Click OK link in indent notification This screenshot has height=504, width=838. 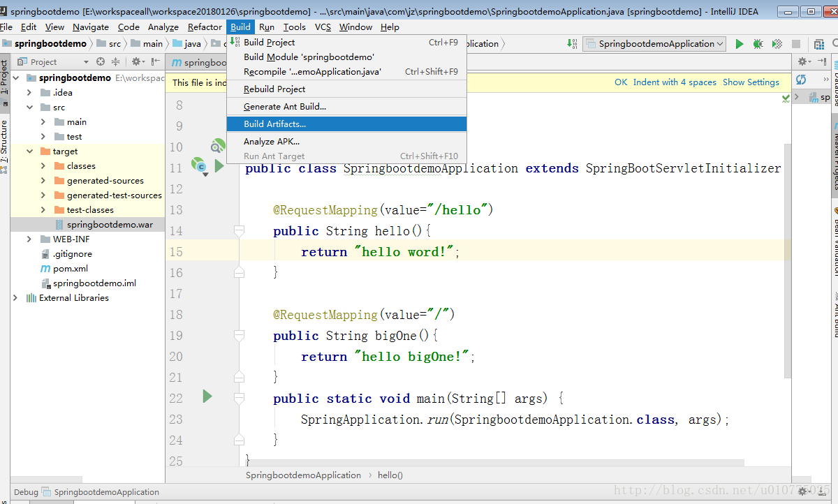pos(621,82)
